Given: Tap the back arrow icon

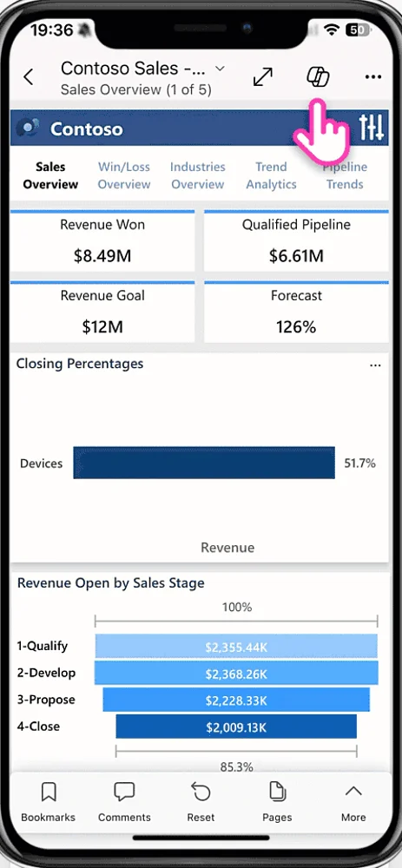Looking at the screenshot, I should pos(29,77).
